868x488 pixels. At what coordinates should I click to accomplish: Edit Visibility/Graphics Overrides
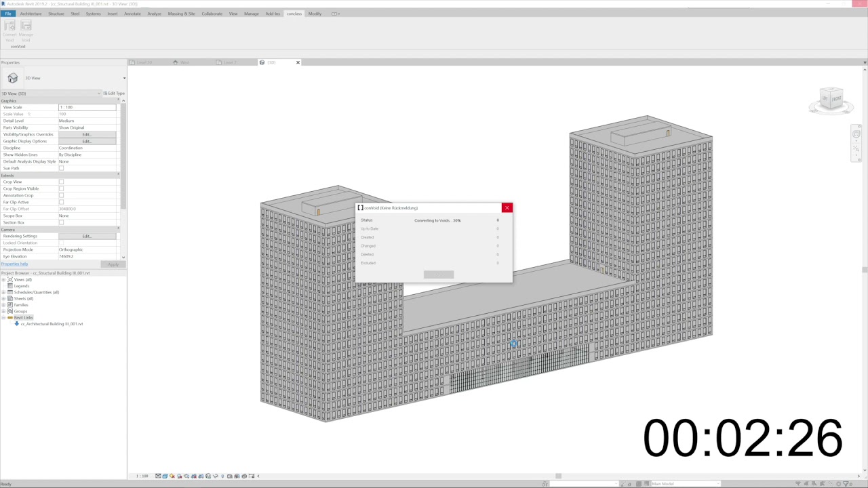point(87,134)
